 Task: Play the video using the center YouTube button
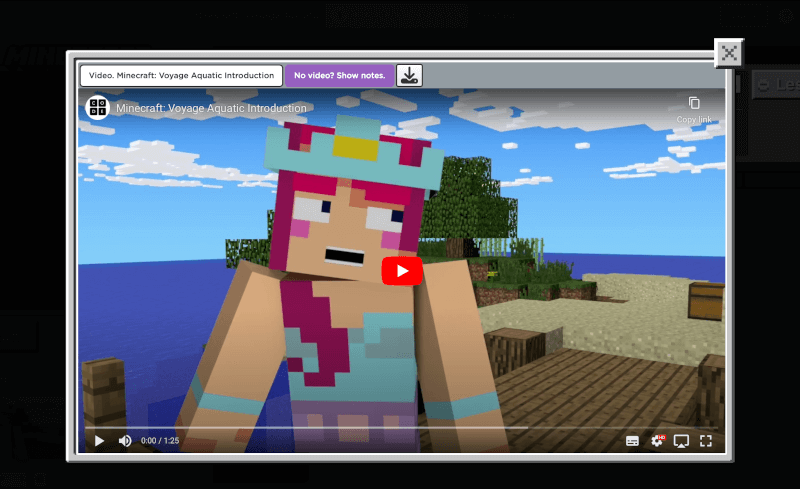402,271
